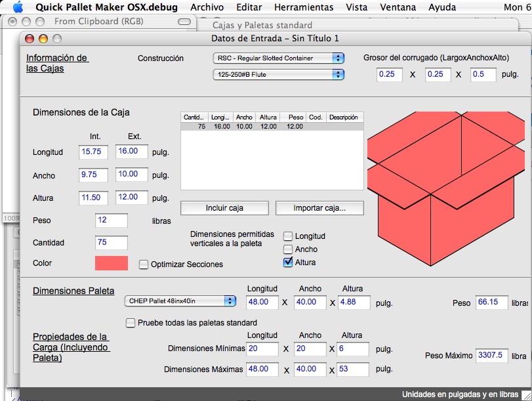Screen dimensions: 532x401
Task: Click Dimensiones Mínimas Longitud field 20
Action: (262, 349)
